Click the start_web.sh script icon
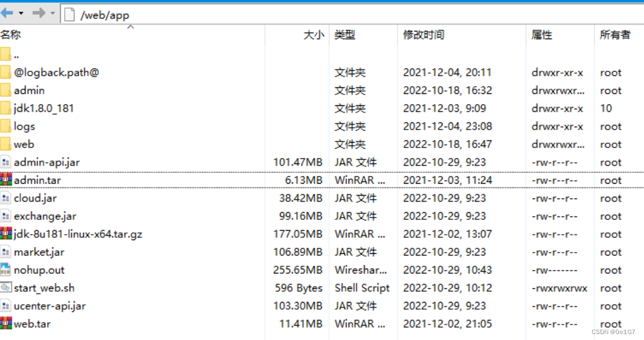 click(6, 288)
